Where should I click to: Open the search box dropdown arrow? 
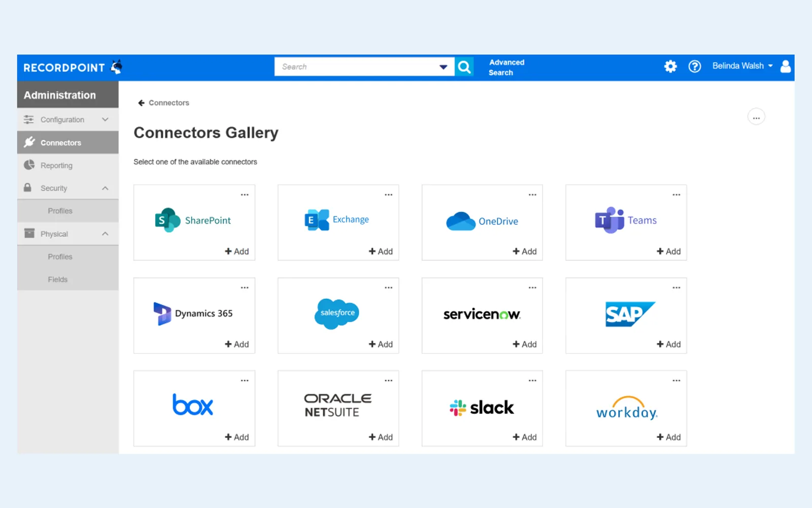click(443, 67)
